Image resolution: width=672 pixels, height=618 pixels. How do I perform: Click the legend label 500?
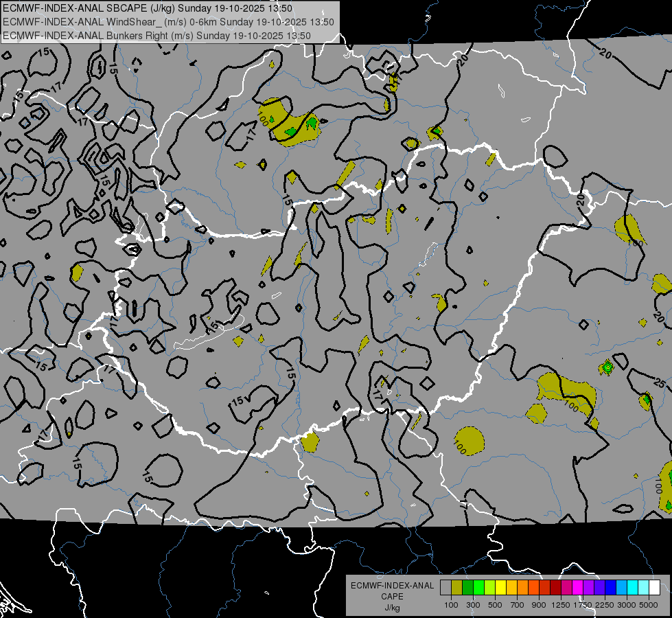495,605
